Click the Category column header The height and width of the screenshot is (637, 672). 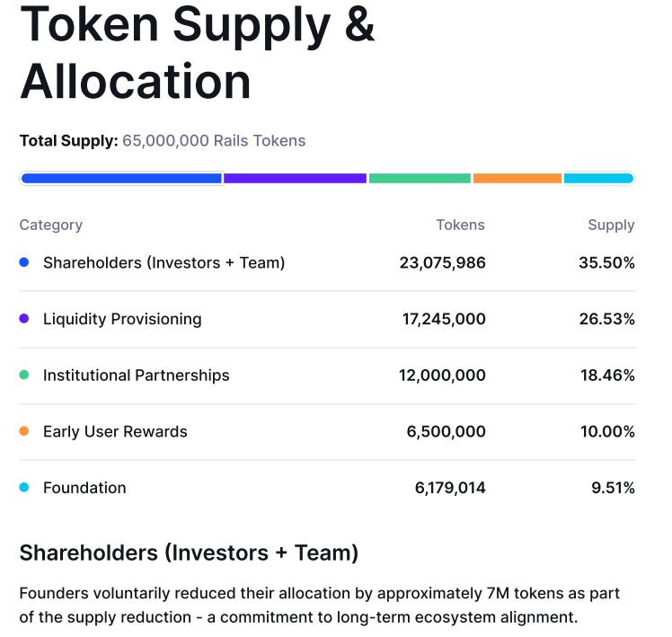pyautogui.click(x=51, y=225)
